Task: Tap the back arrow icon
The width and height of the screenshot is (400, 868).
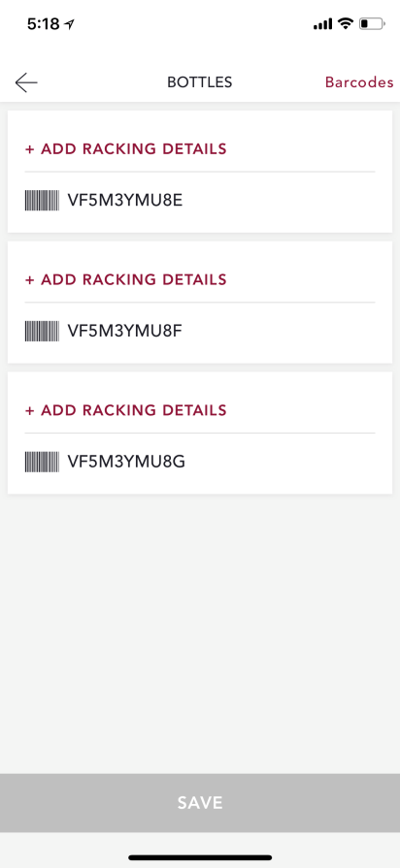Action: pos(26,82)
